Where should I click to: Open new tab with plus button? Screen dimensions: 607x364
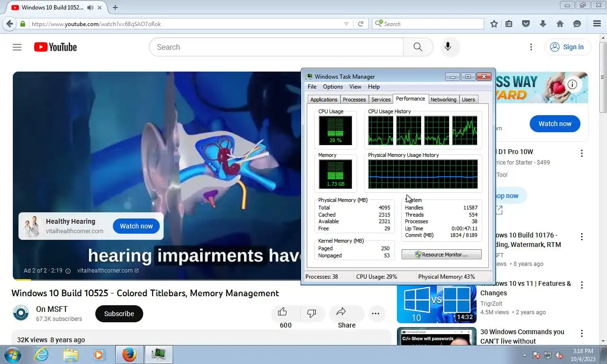pos(115,7)
